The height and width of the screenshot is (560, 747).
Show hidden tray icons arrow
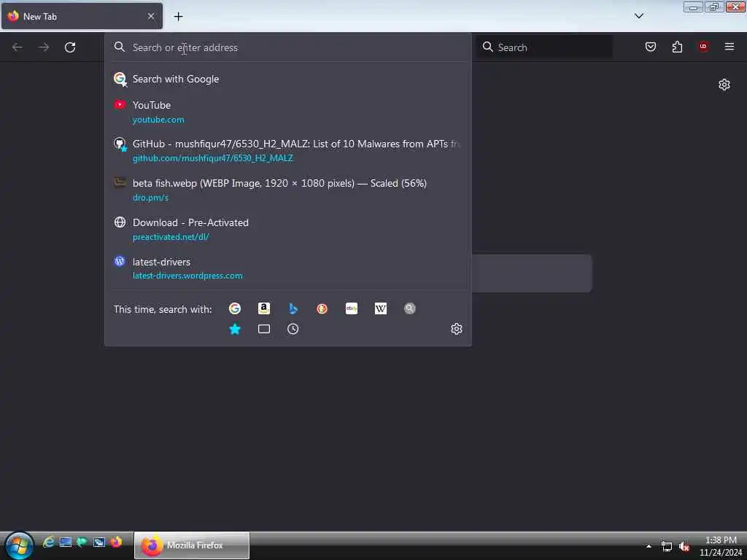(649, 546)
